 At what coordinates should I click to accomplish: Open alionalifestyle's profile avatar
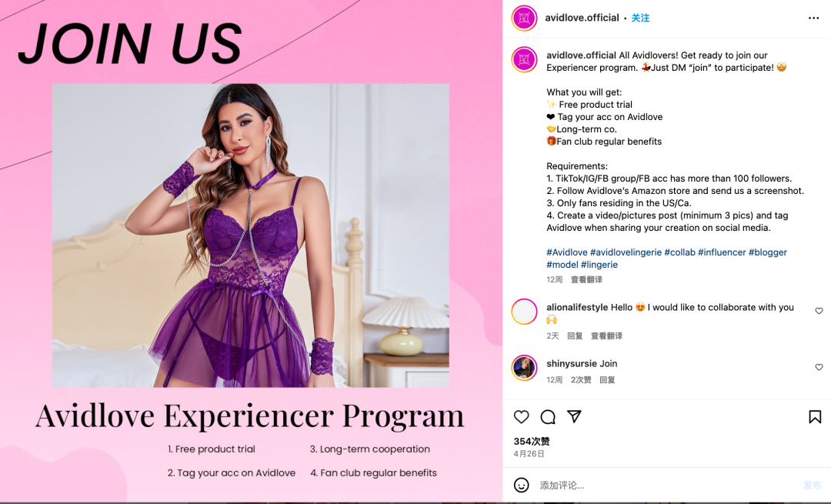coord(524,312)
